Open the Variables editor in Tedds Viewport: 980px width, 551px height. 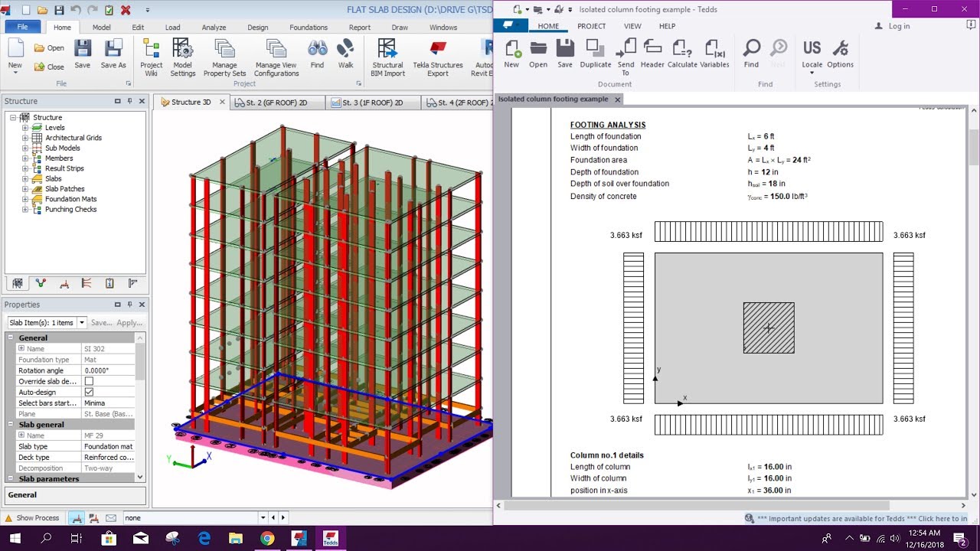coord(714,54)
